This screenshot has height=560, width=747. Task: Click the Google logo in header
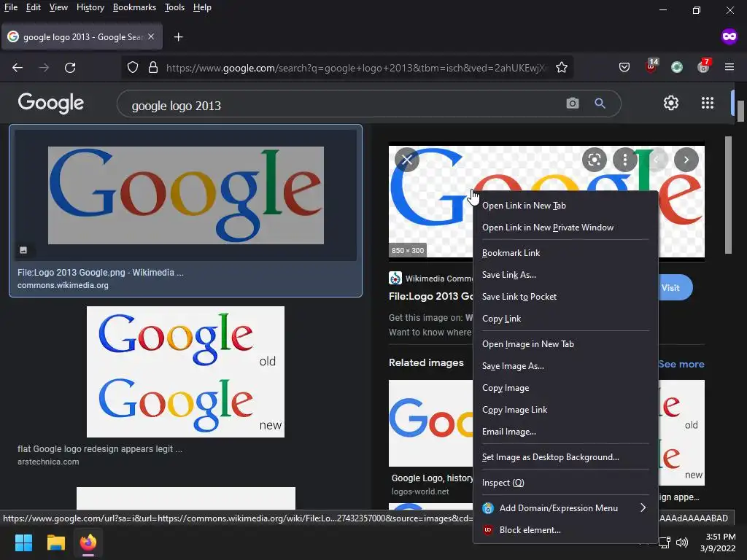tap(50, 104)
